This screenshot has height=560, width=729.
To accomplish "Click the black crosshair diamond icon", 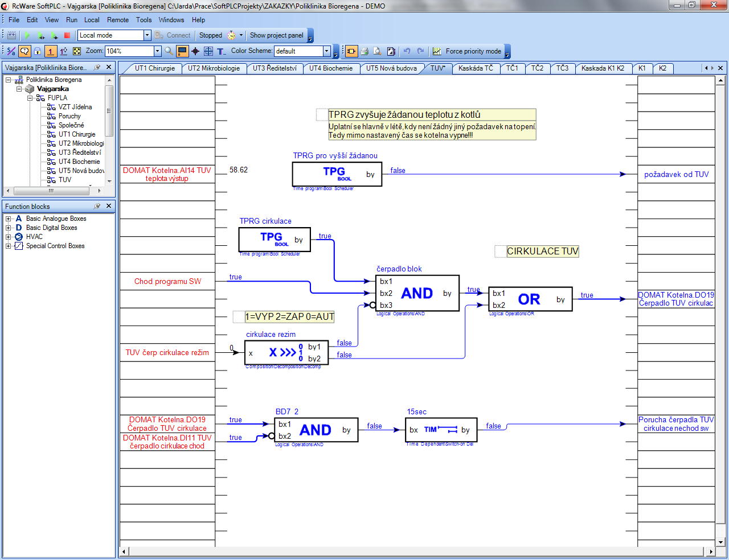I will [x=195, y=51].
